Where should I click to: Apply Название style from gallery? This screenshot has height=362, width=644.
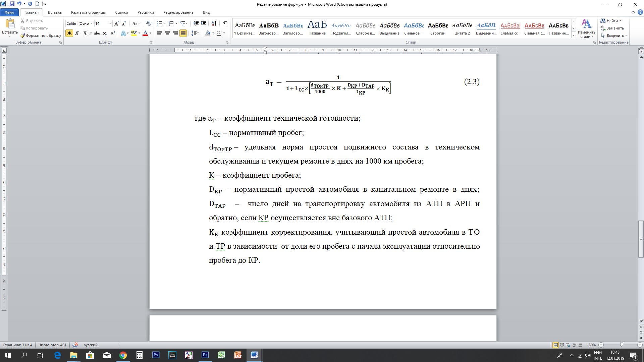(x=317, y=28)
